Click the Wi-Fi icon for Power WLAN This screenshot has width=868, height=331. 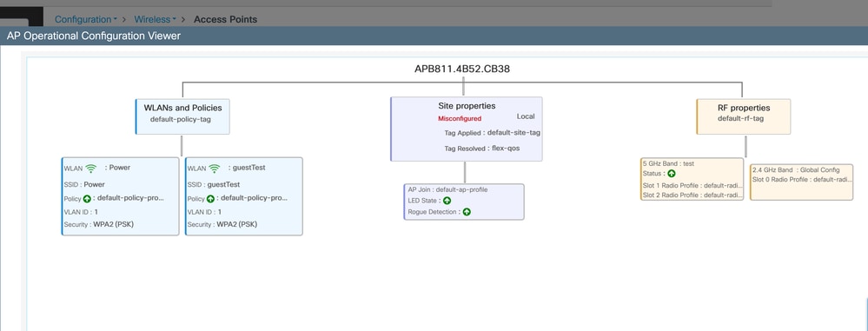coord(90,169)
